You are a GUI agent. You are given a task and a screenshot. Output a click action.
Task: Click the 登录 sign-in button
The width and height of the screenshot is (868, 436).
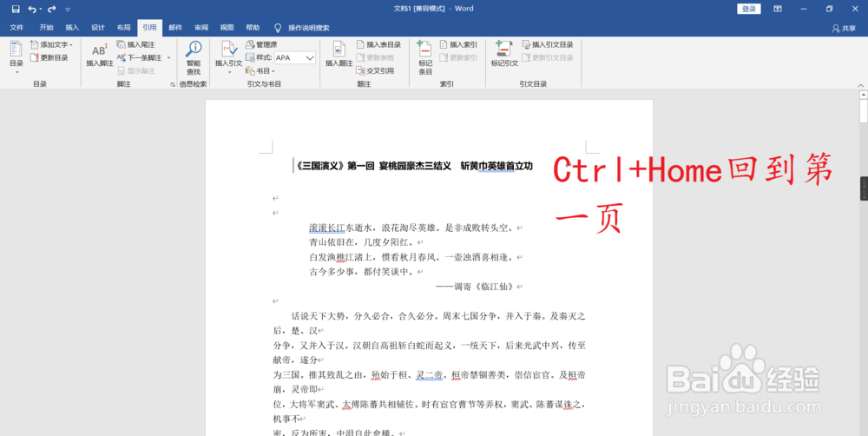click(x=749, y=9)
